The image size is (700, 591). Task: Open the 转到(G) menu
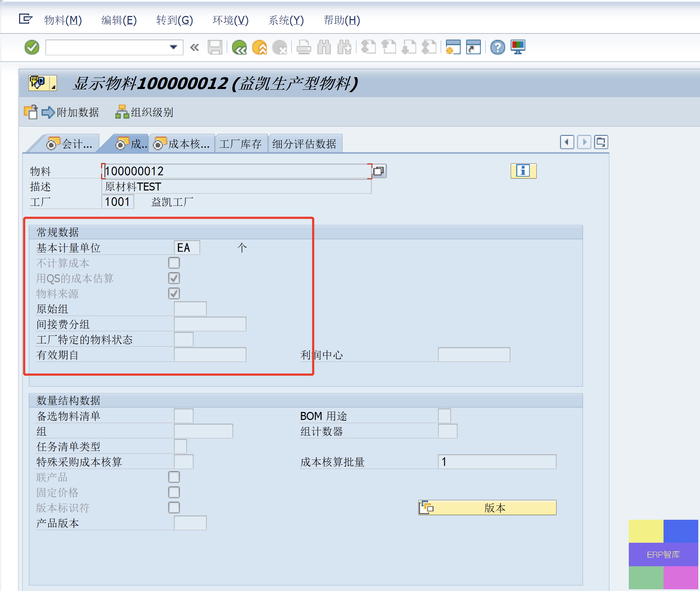174,20
